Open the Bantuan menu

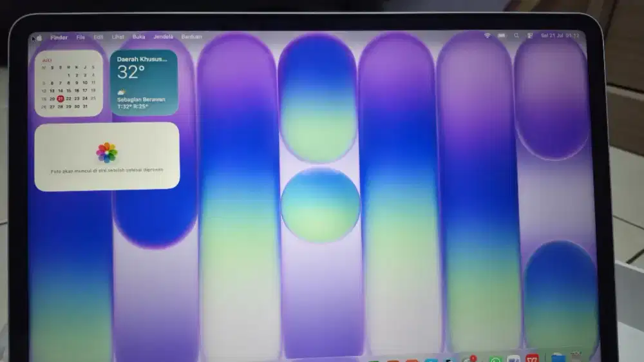[x=191, y=37]
